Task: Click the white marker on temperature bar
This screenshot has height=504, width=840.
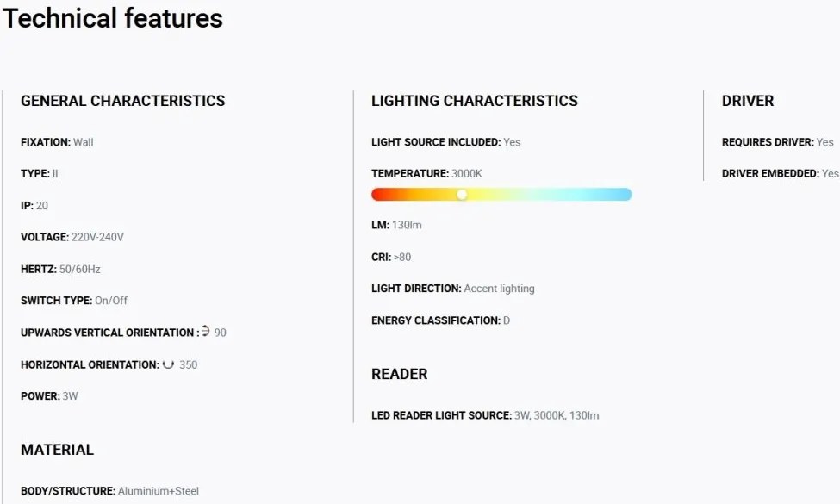Action: (x=462, y=195)
